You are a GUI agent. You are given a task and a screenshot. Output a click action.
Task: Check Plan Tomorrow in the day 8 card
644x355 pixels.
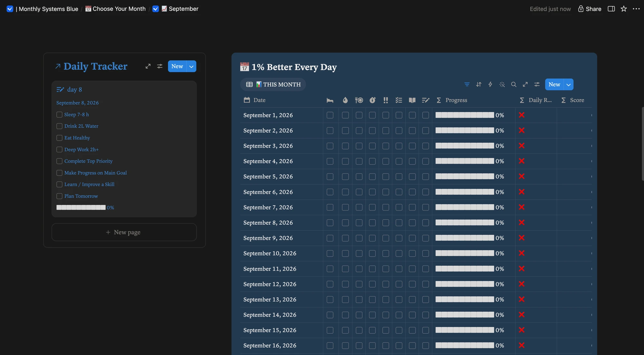(x=59, y=196)
